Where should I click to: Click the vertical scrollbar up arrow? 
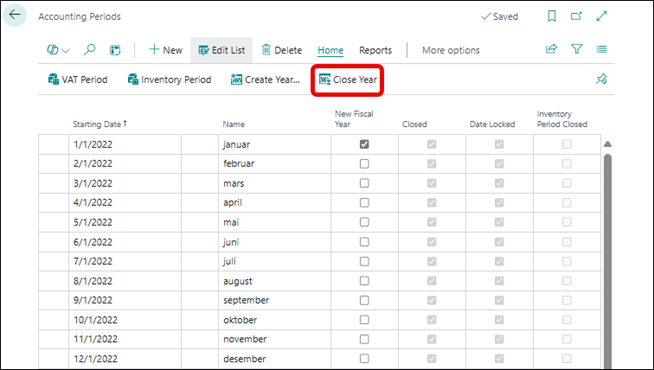[608, 144]
